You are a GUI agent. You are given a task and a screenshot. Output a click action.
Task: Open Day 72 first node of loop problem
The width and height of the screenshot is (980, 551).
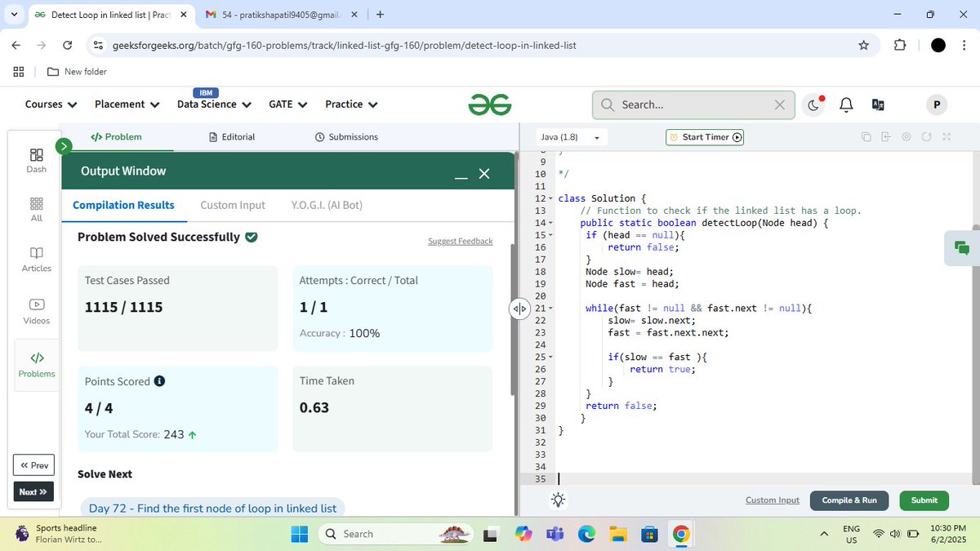point(212,508)
